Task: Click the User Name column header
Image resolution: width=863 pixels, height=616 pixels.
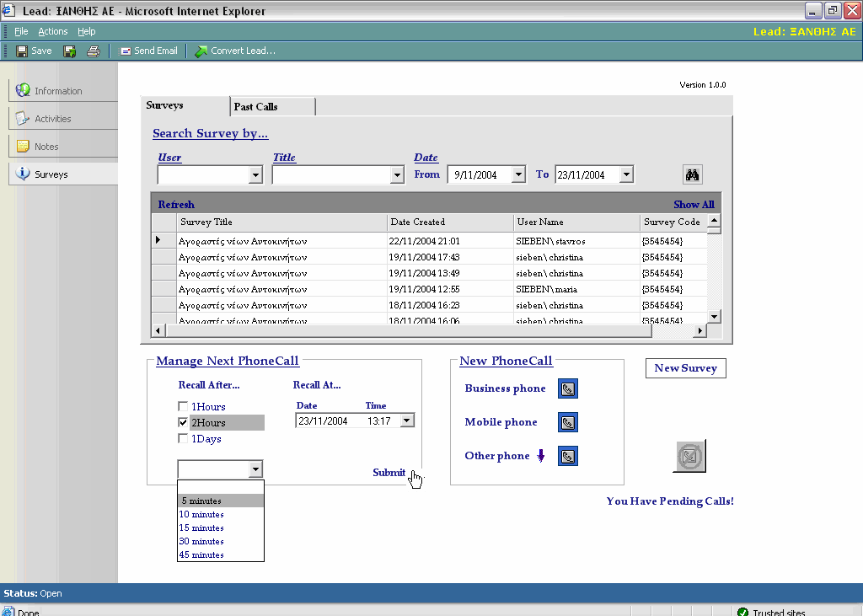Action: pyautogui.click(x=576, y=222)
